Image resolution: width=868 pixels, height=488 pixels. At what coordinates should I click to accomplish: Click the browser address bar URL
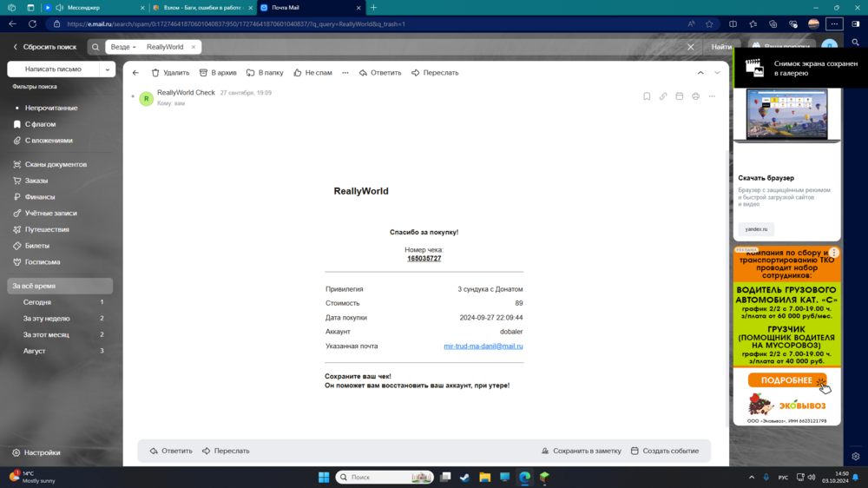pyautogui.click(x=236, y=23)
